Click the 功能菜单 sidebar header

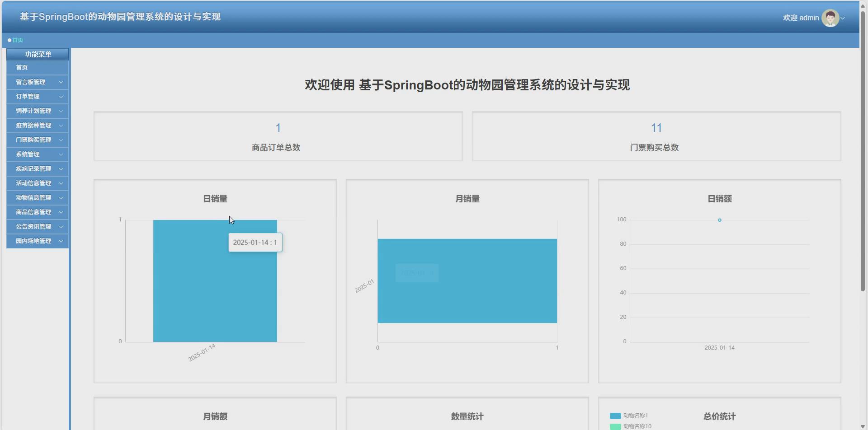point(38,54)
